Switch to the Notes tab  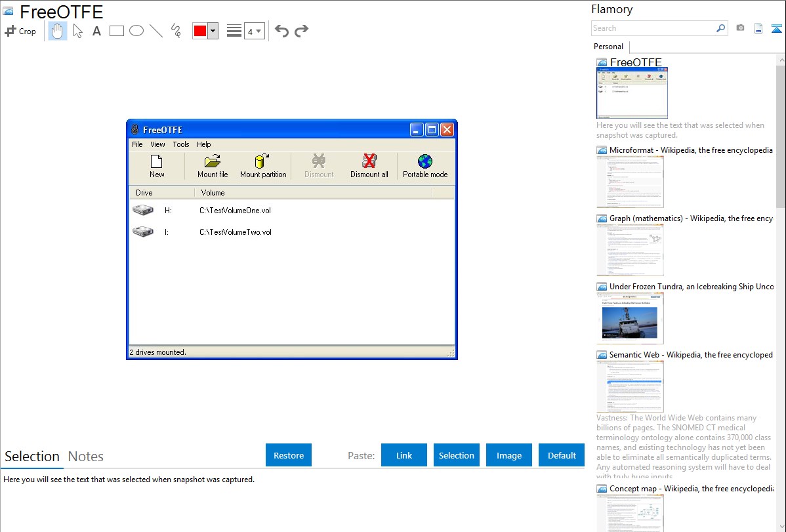86,457
